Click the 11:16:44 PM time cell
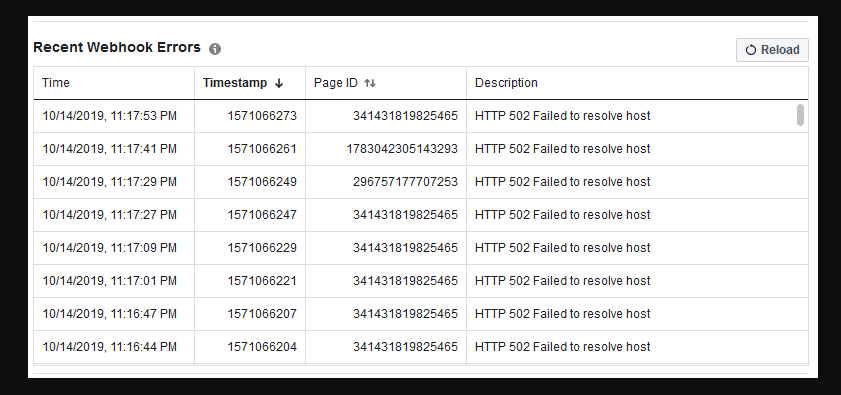Viewport: 841px width, 395px height. tap(114, 347)
